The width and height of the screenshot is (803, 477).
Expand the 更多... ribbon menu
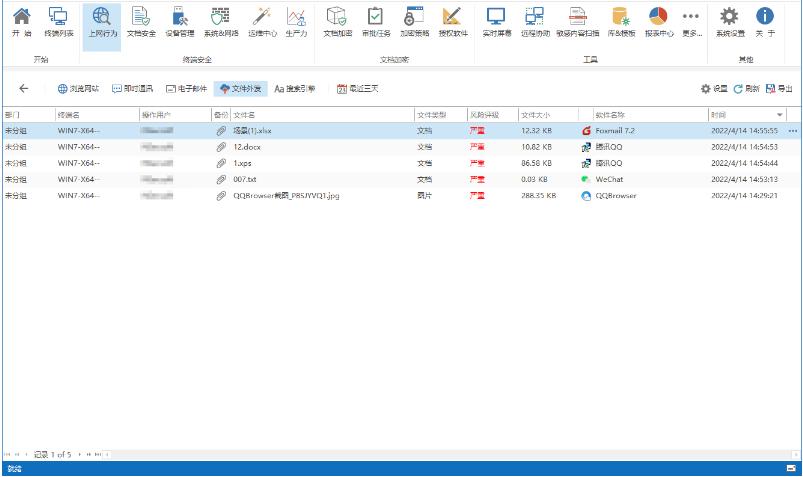pos(690,22)
